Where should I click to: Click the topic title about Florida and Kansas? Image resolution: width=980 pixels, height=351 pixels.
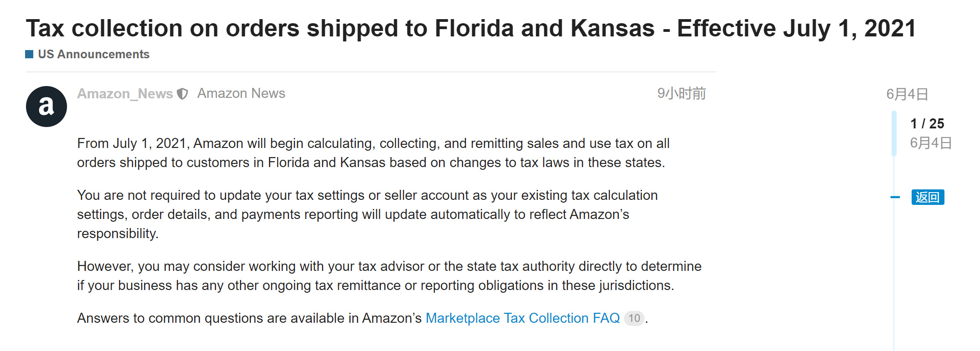click(x=470, y=29)
